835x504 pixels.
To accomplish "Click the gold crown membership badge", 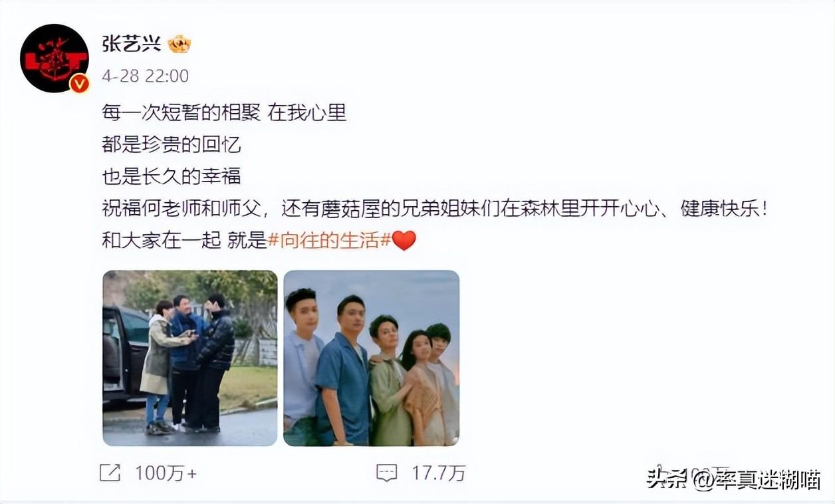I will [179, 44].
